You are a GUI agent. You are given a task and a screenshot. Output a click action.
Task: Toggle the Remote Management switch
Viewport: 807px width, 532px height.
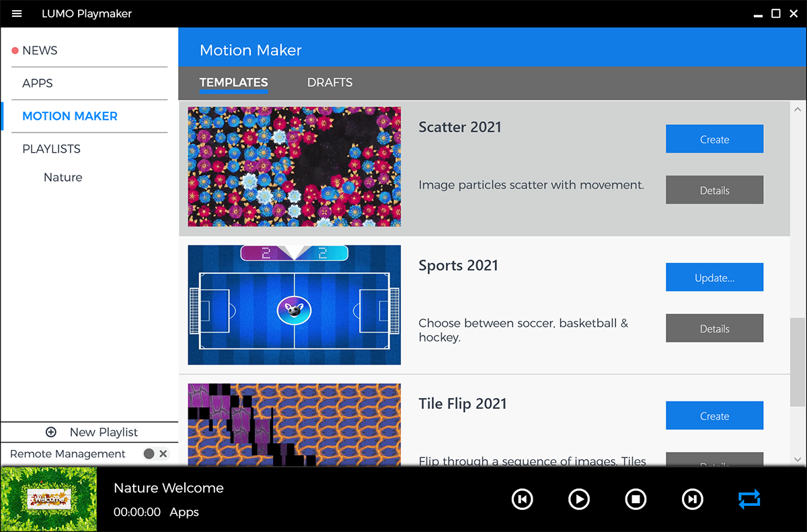(149, 454)
